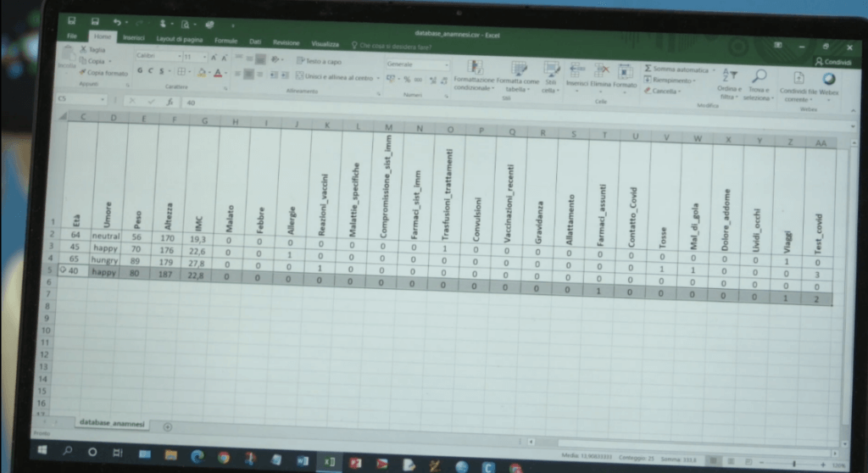
Task: Switch to the Inserisci ribbon tab
Action: [x=133, y=39]
